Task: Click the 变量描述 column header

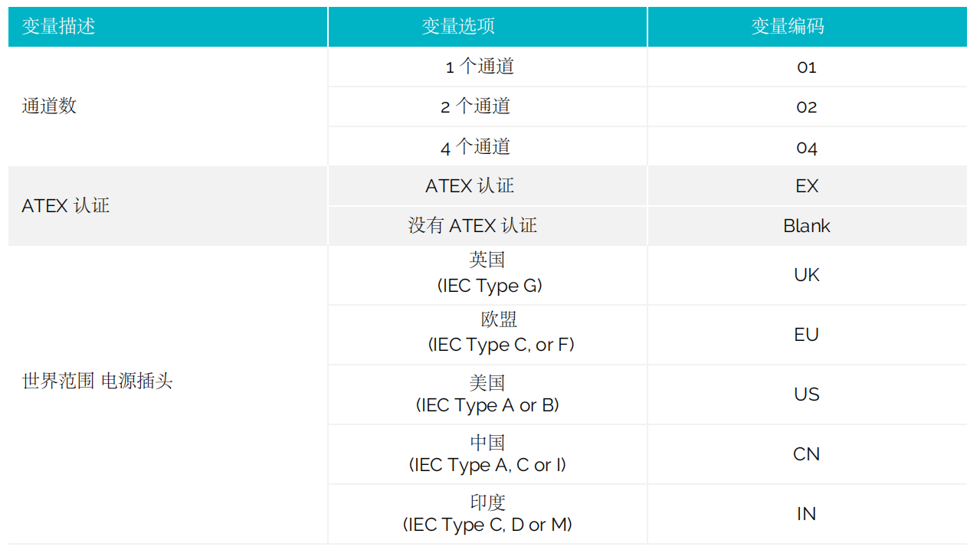Action: click(59, 26)
